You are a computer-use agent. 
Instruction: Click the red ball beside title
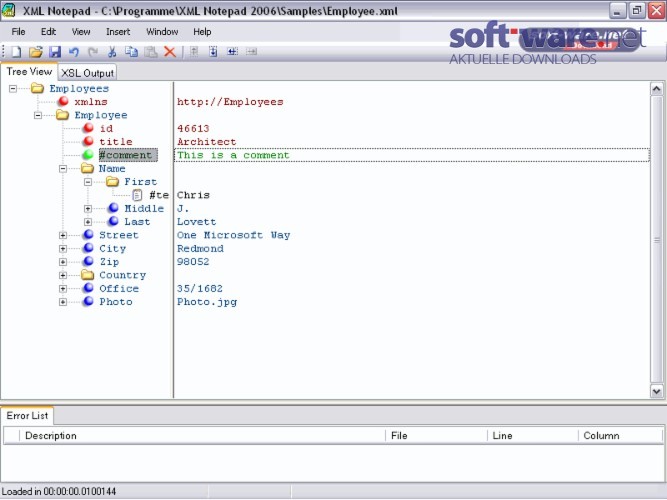pyautogui.click(x=88, y=141)
